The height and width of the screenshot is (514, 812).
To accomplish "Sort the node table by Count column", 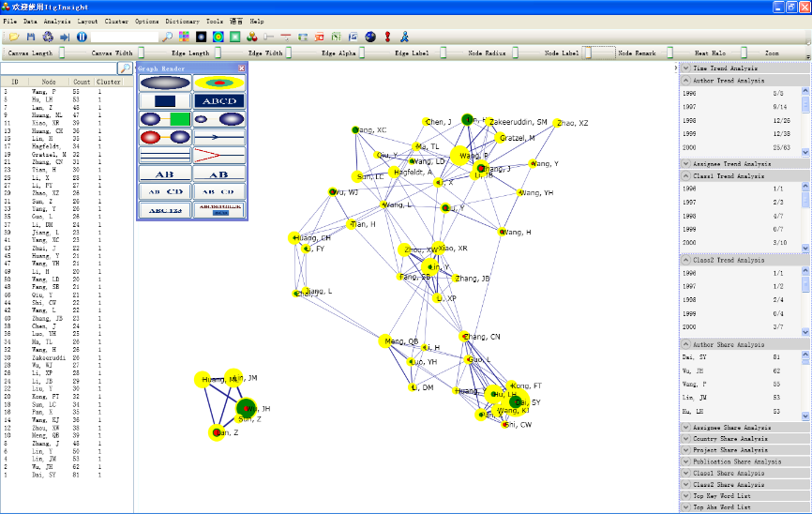I will pos(82,82).
